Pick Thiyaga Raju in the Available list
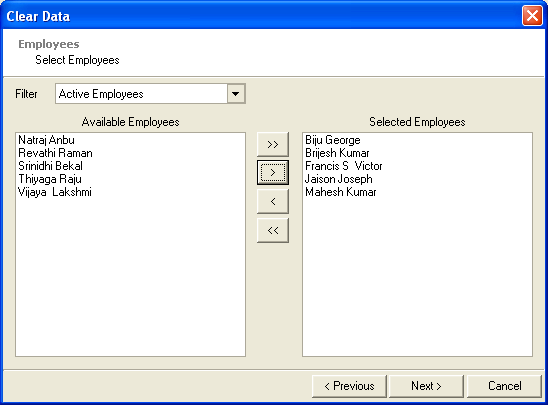The width and height of the screenshot is (548, 405). (50, 179)
